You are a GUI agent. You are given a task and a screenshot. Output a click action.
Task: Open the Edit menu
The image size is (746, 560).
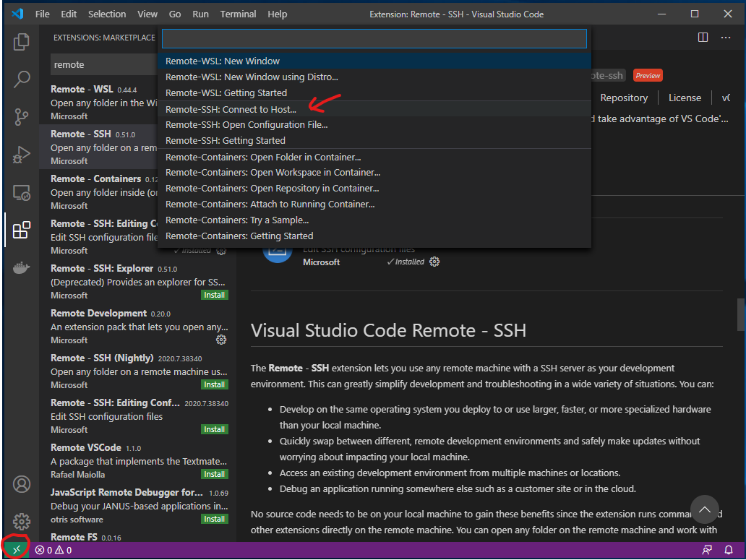coord(69,14)
